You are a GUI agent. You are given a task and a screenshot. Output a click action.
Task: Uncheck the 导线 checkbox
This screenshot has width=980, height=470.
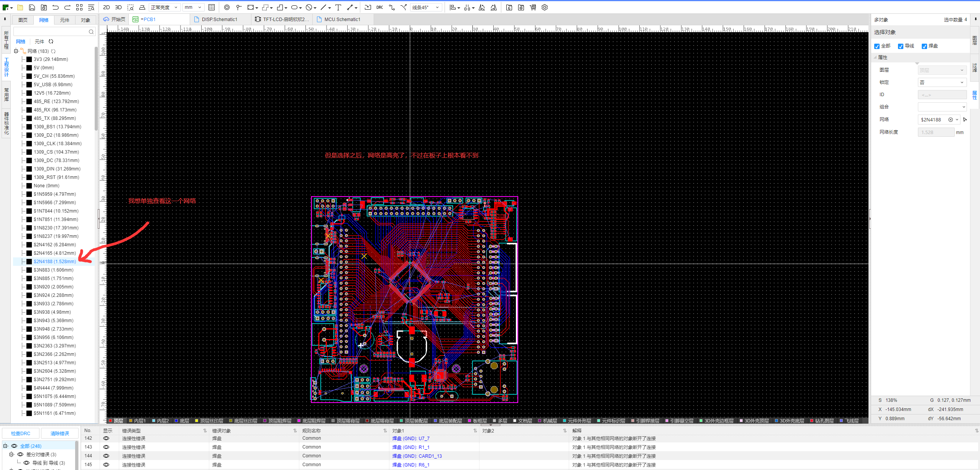point(901,46)
